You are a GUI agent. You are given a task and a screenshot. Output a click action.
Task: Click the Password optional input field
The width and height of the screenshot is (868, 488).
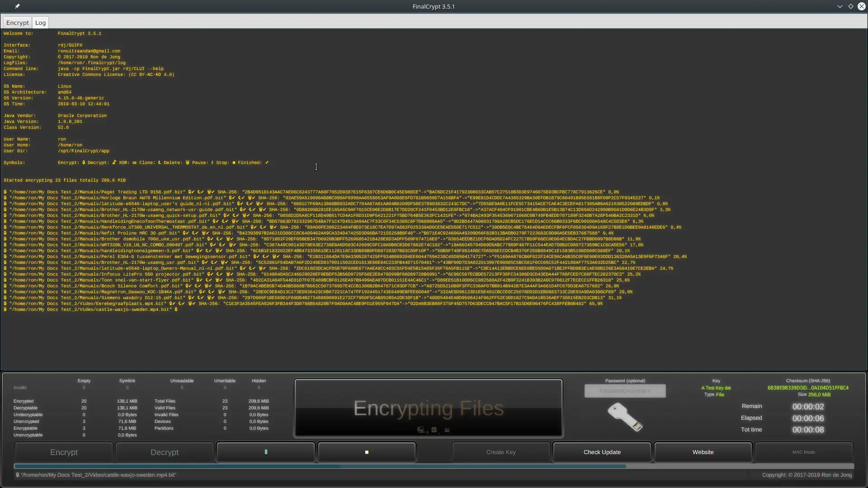tap(625, 391)
